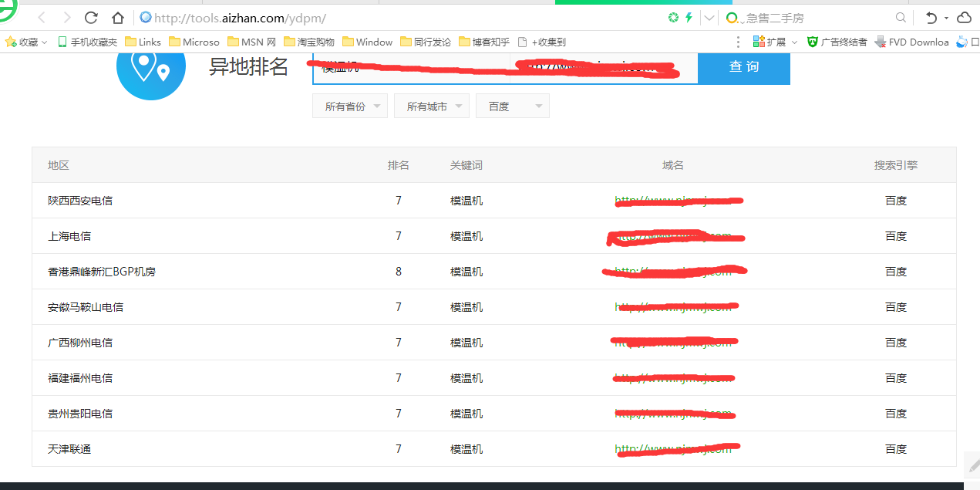Expand the address bar history dropdown arrow
The width and height of the screenshot is (980, 490).
click(708, 18)
